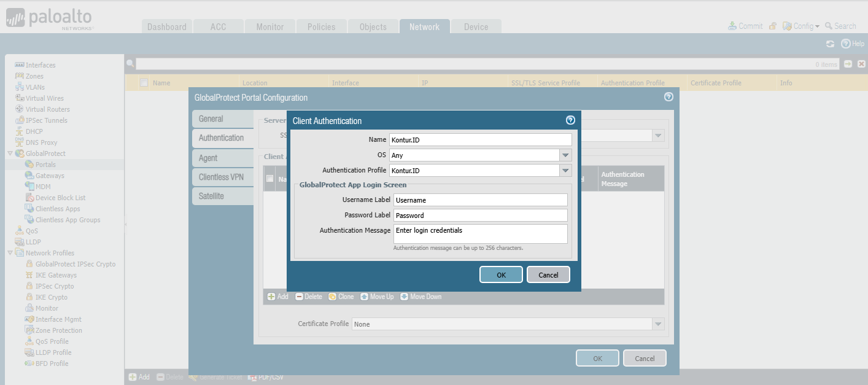Screen dimensions: 868x385
Task: Select the Agent portal config tab
Action: click(223, 158)
